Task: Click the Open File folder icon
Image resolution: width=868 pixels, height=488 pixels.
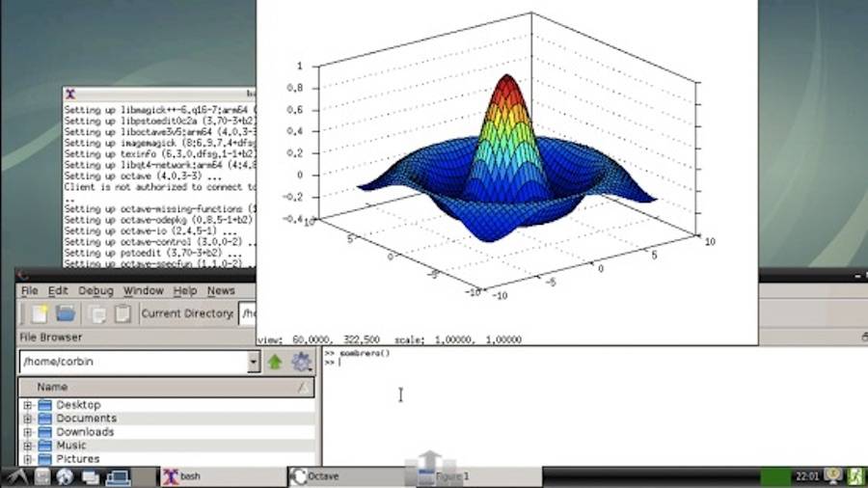Action: pos(66,313)
